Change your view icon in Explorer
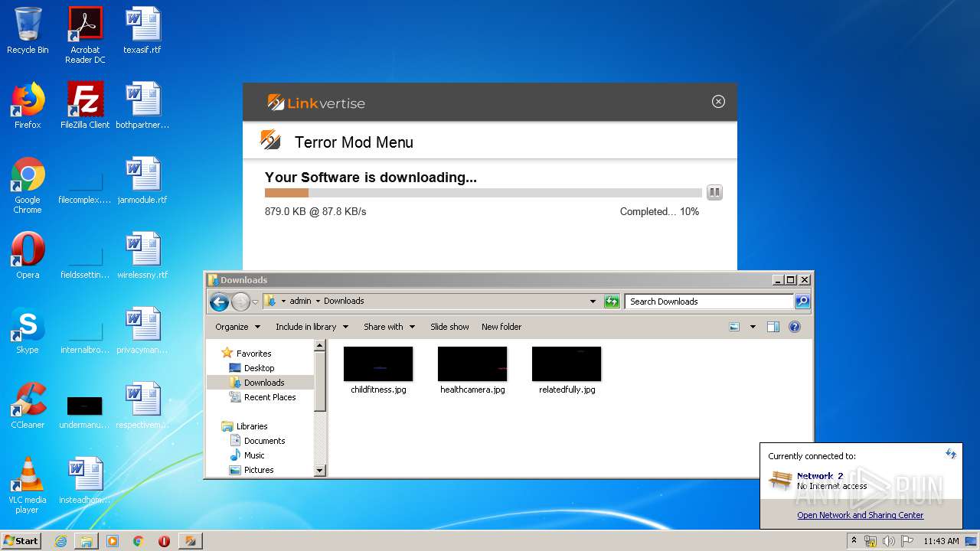This screenshot has height=551, width=980. point(734,327)
